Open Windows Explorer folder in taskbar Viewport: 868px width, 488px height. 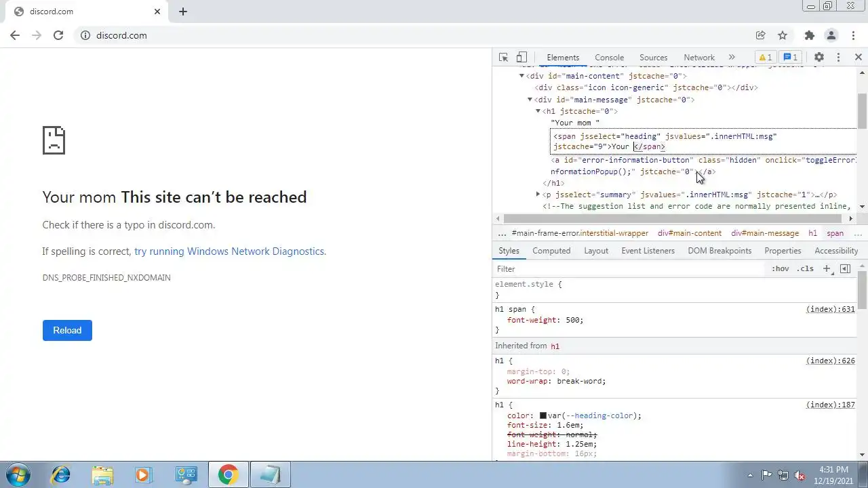[102, 475]
